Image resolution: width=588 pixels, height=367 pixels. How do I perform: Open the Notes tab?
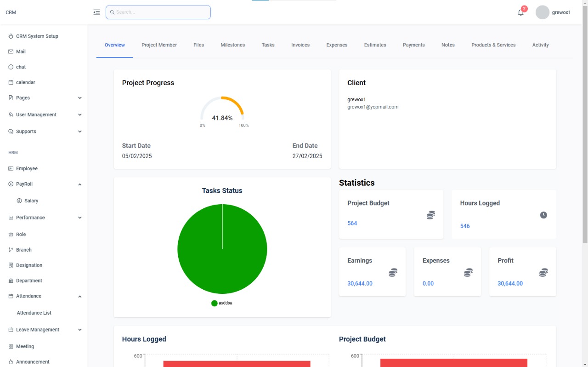(x=448, y=45)
